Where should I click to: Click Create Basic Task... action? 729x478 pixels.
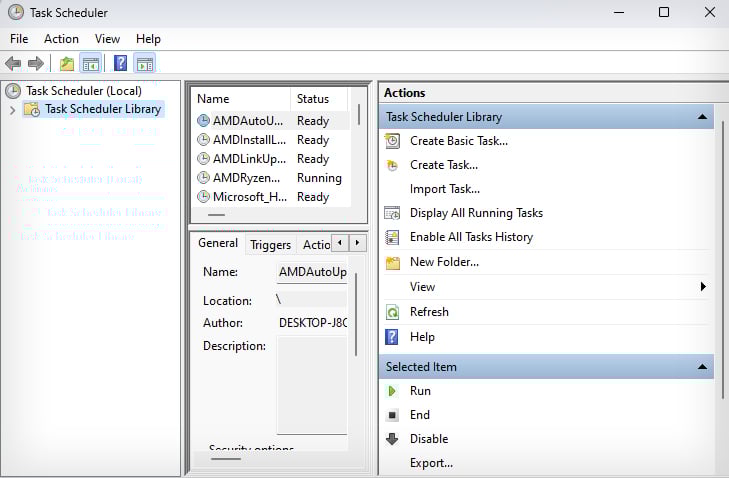[458, 141]
